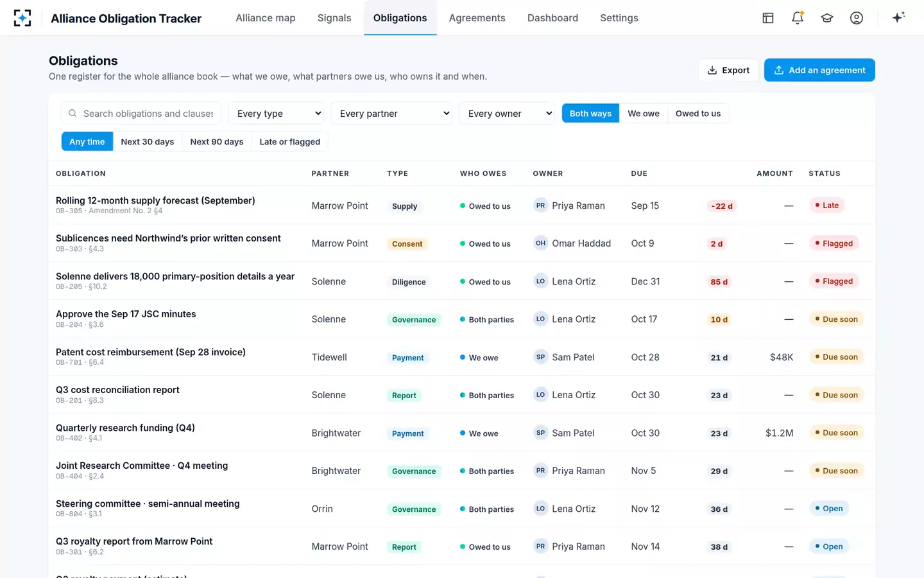Launch the sparkle assistant icon

coord(898,17)
